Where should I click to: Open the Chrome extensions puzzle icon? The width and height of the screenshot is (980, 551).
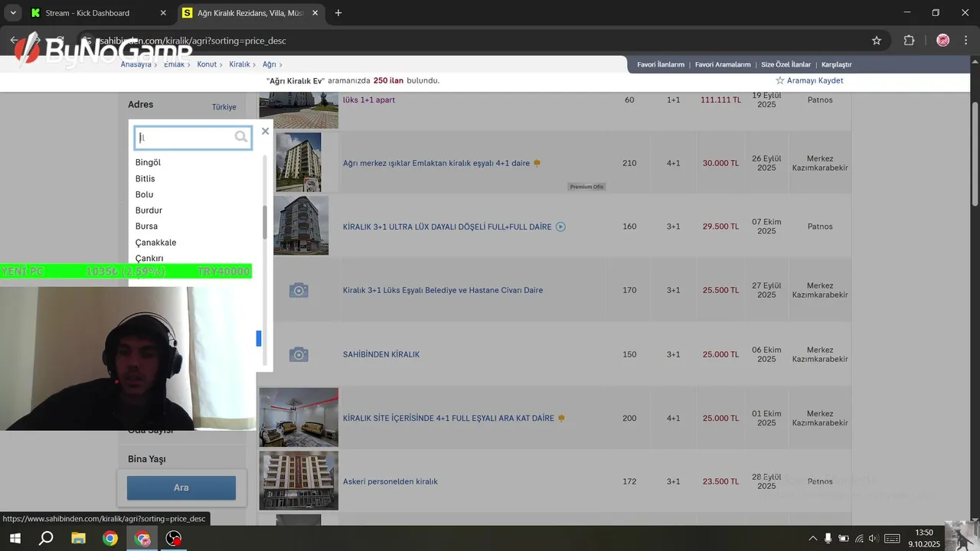click(910, 41)
